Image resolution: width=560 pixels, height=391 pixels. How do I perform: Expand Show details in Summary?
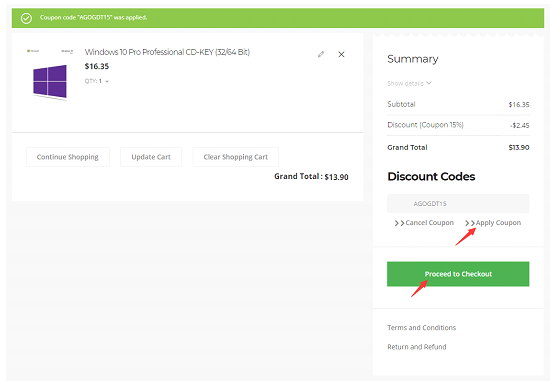pos(409,83)
